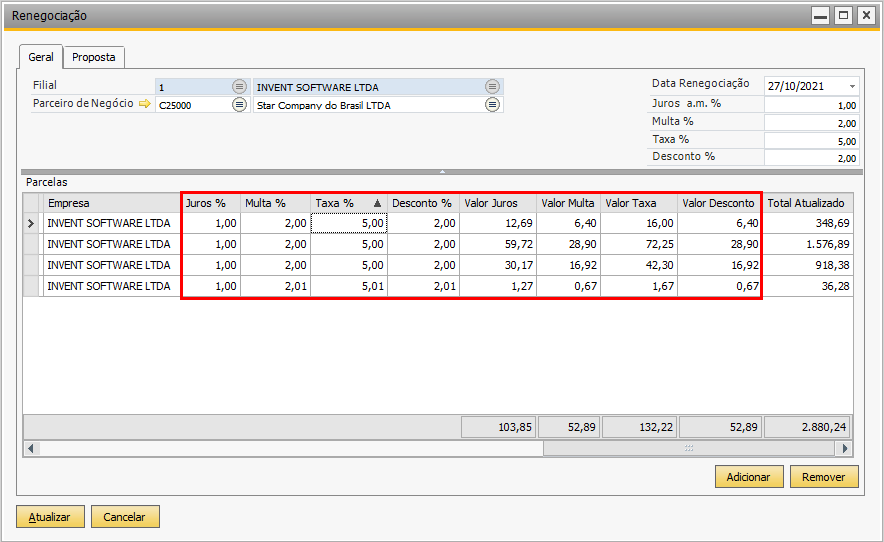This screenshot has height=542, width=884.
Task: Sort by Valor Juros column header
Action: click(498, 203)
